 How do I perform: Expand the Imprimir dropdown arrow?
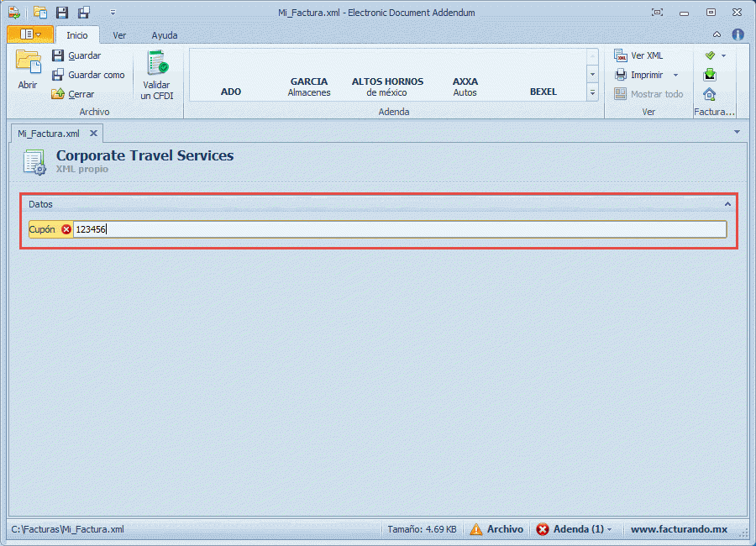click(x=675, y=75)
